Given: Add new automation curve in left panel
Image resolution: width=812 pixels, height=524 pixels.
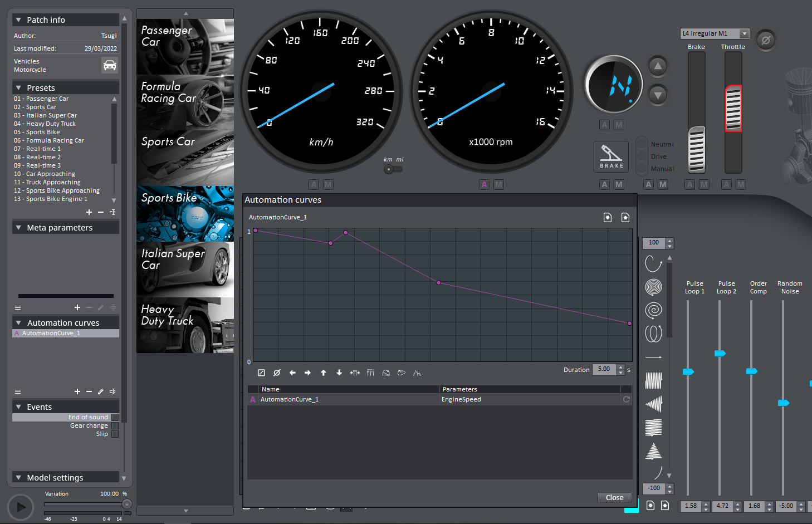Looking at the screenshot, I should [77, 391].
